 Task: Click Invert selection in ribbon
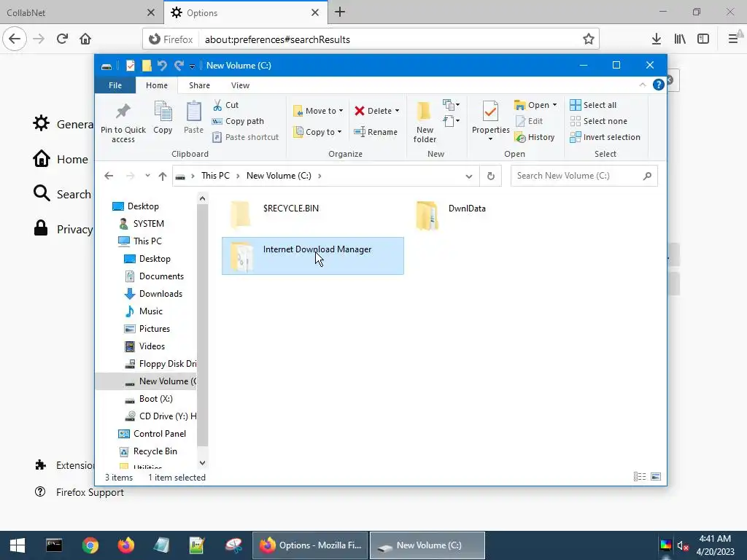click(605, 137)
